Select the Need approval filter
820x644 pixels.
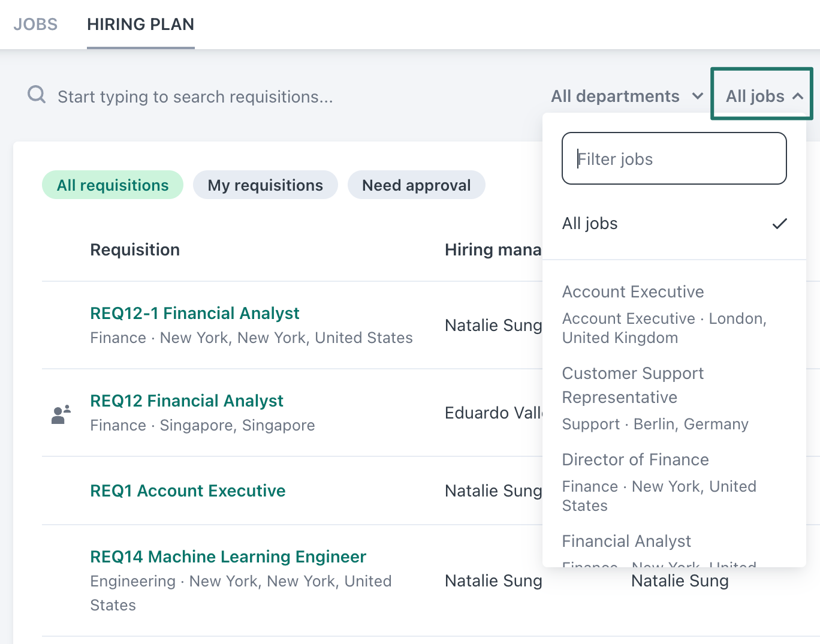coord(416,185)
